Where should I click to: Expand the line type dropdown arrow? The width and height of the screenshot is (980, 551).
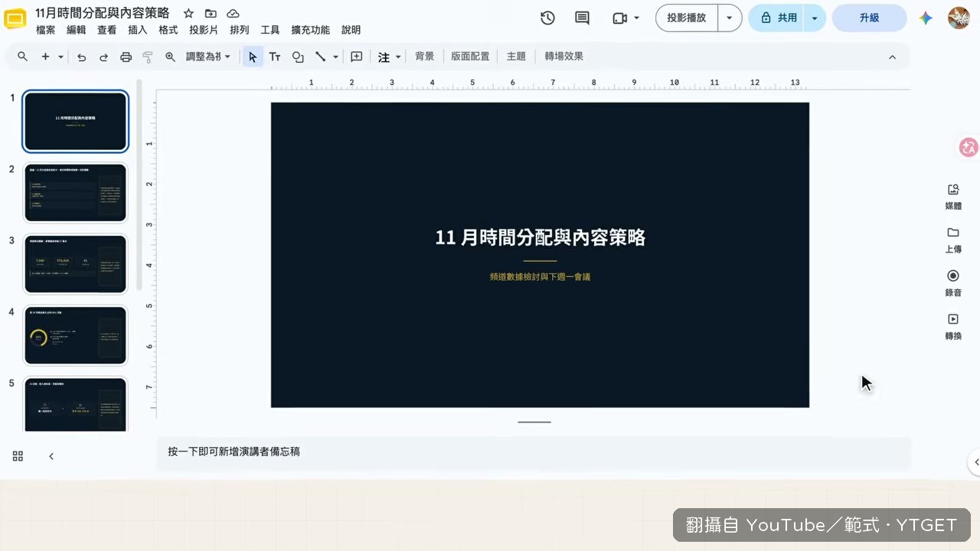pos(335,57)
